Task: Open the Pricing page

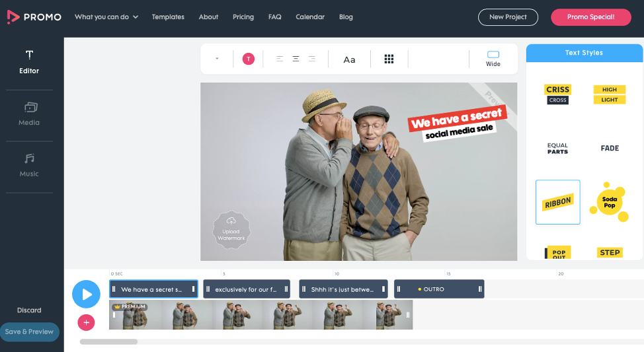Action: 243,17
